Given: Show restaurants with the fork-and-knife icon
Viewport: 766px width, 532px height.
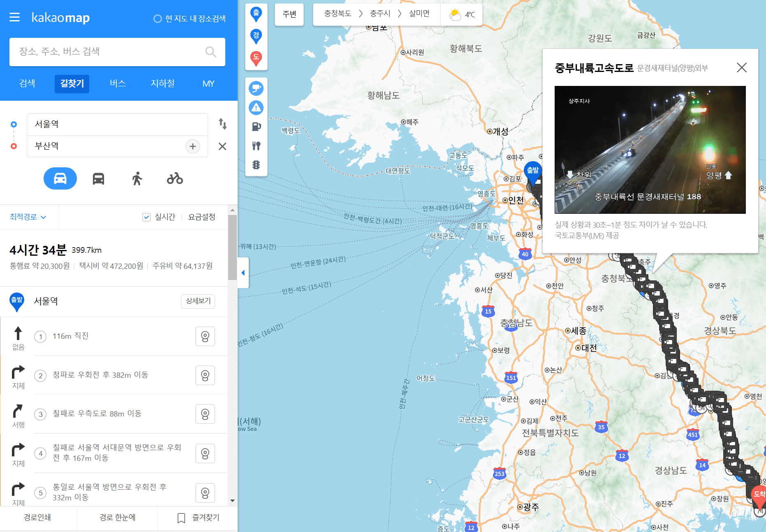Looking at the screenshot, I should [256, 146].
